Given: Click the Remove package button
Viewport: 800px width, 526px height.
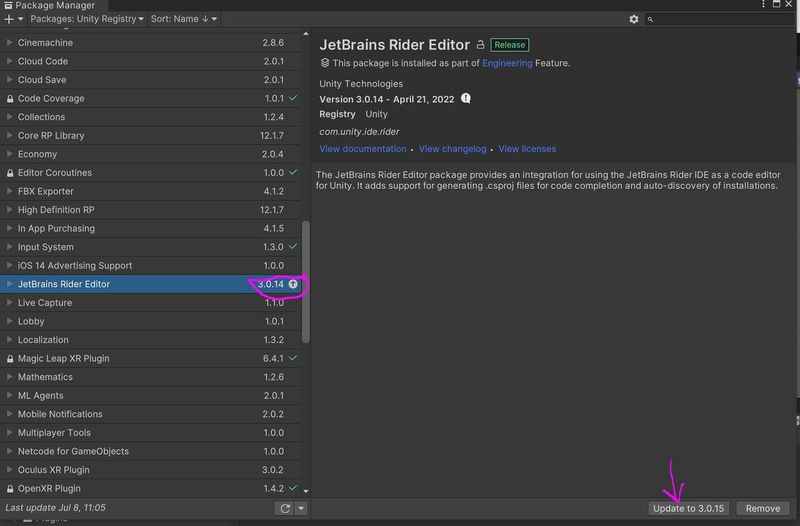Looking at the screenshot, I should pos(763,508).
